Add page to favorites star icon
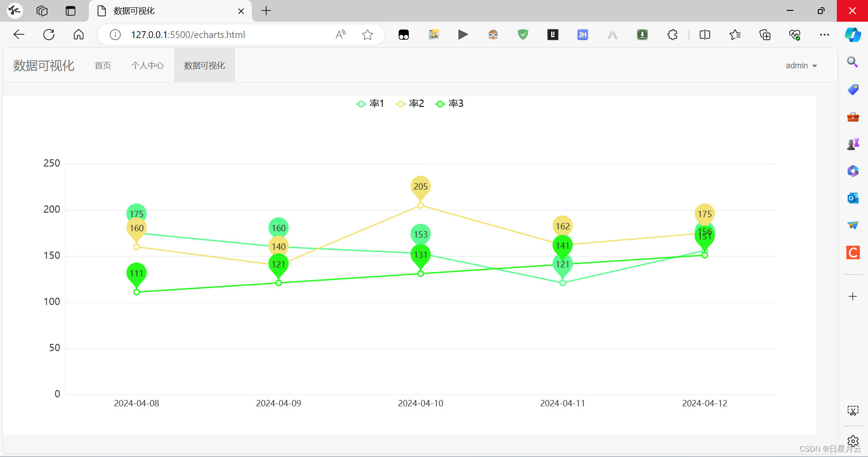Viewport: 868px width, 457px height. pos(368,34)
